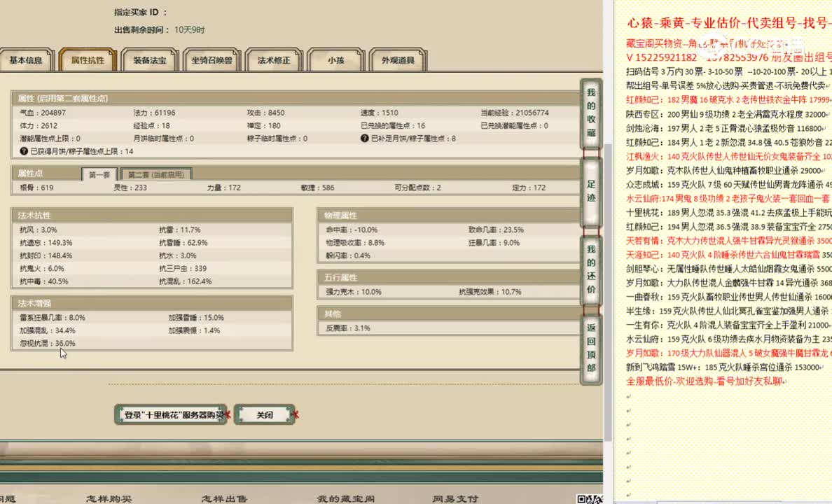Open the 坐骑召唤兽 tab
832x504 pixels.
click(212, 60)
